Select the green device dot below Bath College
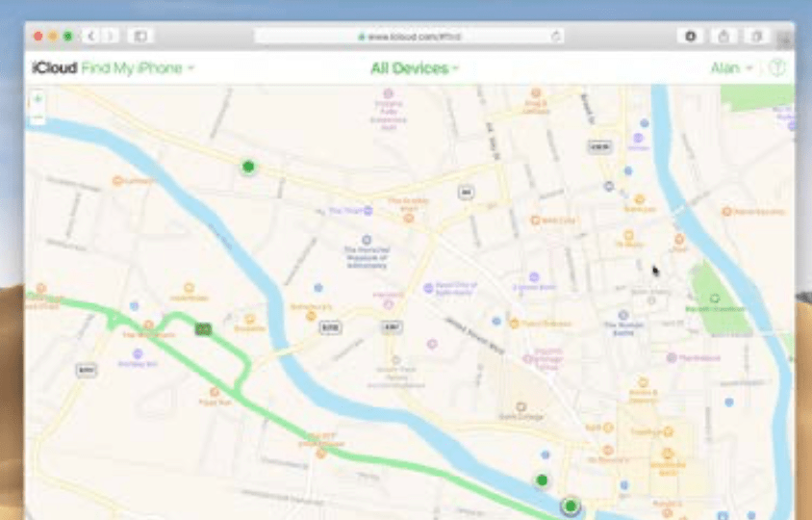This screenshot has width=812, height=520. (542, 481)
